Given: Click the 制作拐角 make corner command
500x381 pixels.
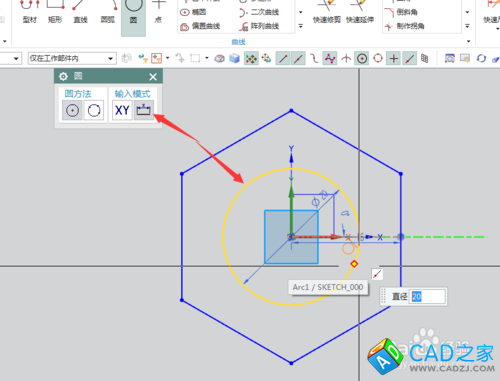Looking at the screenshot, I should pyautogui.click(x=404, y=26).
